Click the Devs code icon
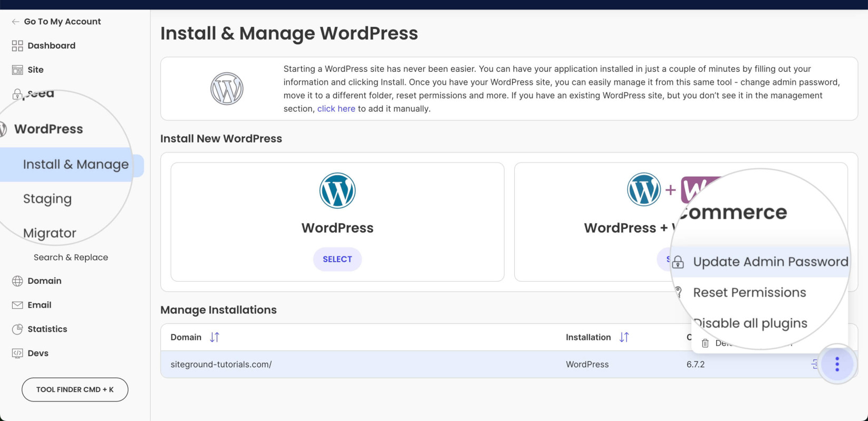The width and height of the screenshot is (868, 421). pos(17,353)
